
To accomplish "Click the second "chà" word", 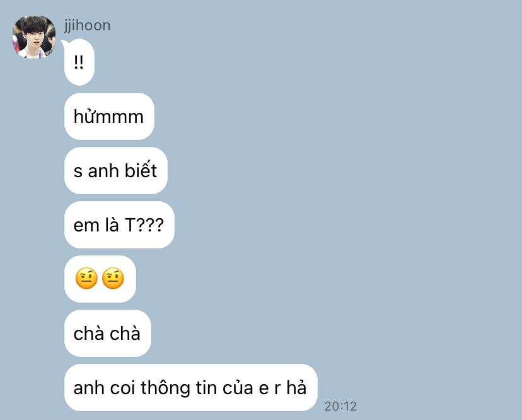I will point(125,334).
